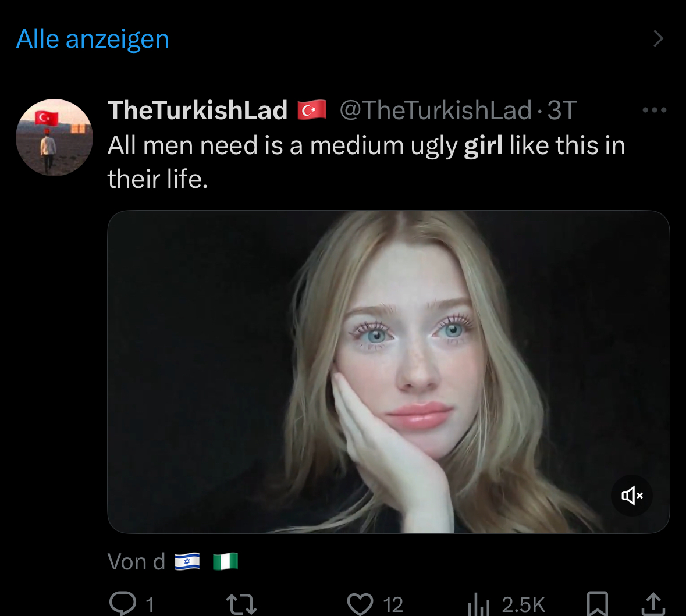Image resolution: width=686 pixels, height=616 pixels.
Task: Open TheTurkishLad's profile picture
Action: (54, 137)
